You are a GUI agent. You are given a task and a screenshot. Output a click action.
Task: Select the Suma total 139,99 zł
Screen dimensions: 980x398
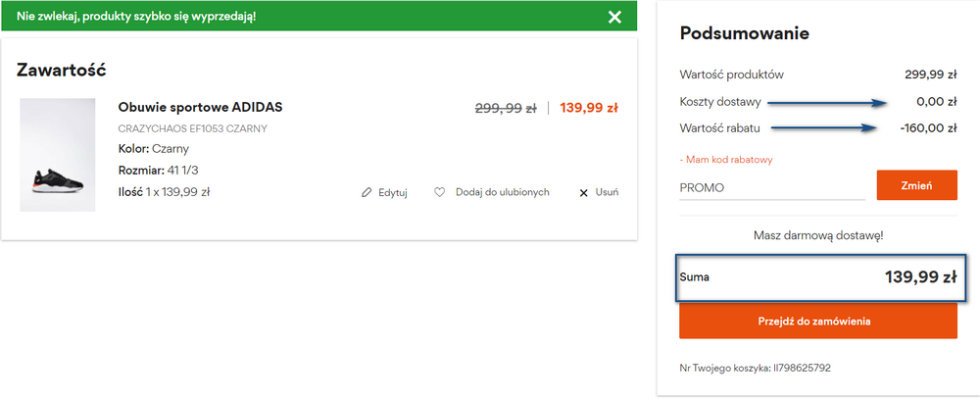[920, 276]
